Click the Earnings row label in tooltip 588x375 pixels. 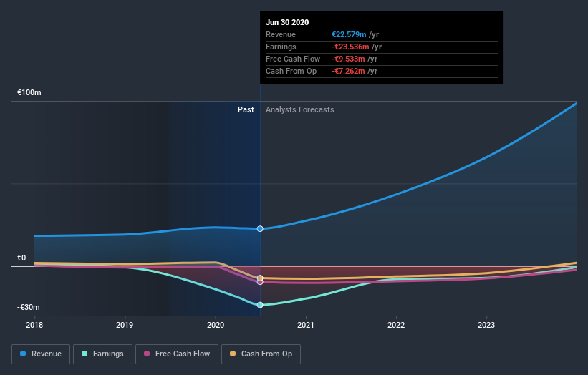pyautogui.click(x=281, y=47)
